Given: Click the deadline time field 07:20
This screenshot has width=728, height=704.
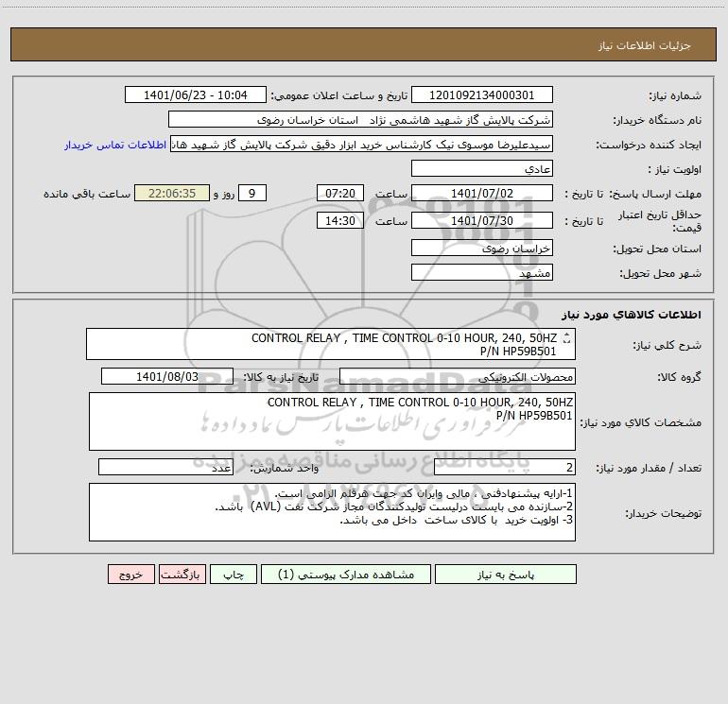Looking at the screenshot, I should tap(339, 193).
